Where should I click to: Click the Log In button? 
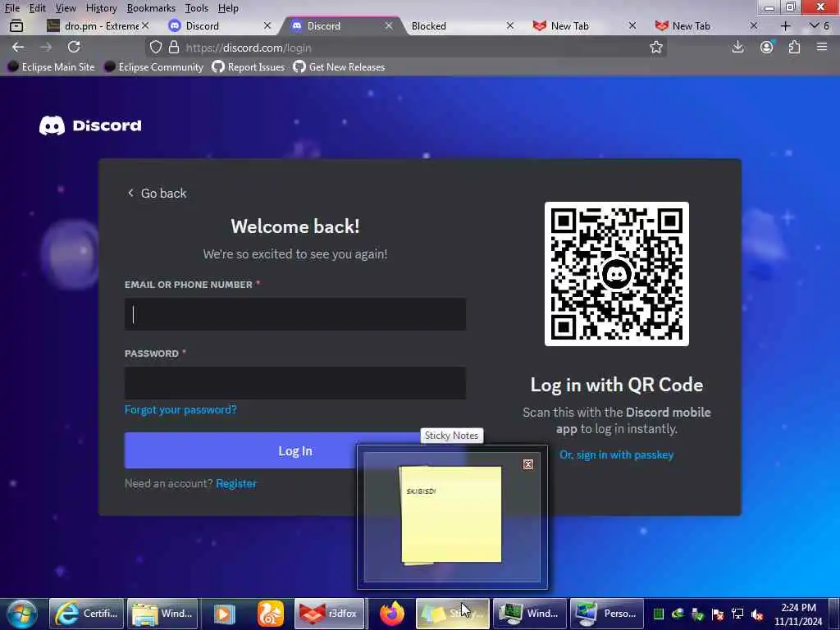point(294,451)
